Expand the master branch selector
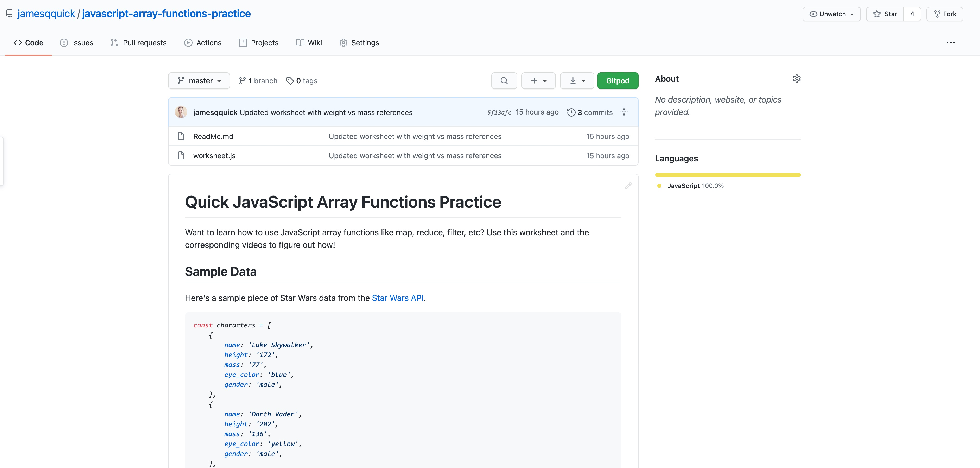This screenshot has width=980, height=468. [x=199, y=81]
